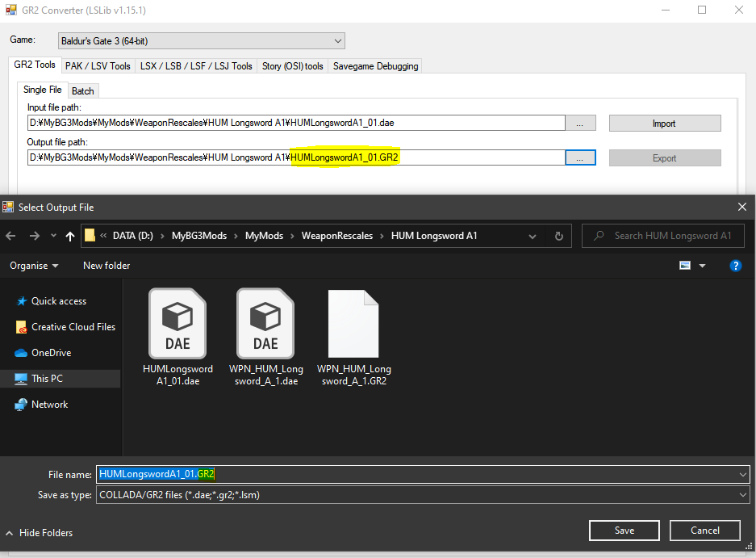Expand the File name dropdown arrow
This screenshot has width=756, height=558.
click(742, 475)
